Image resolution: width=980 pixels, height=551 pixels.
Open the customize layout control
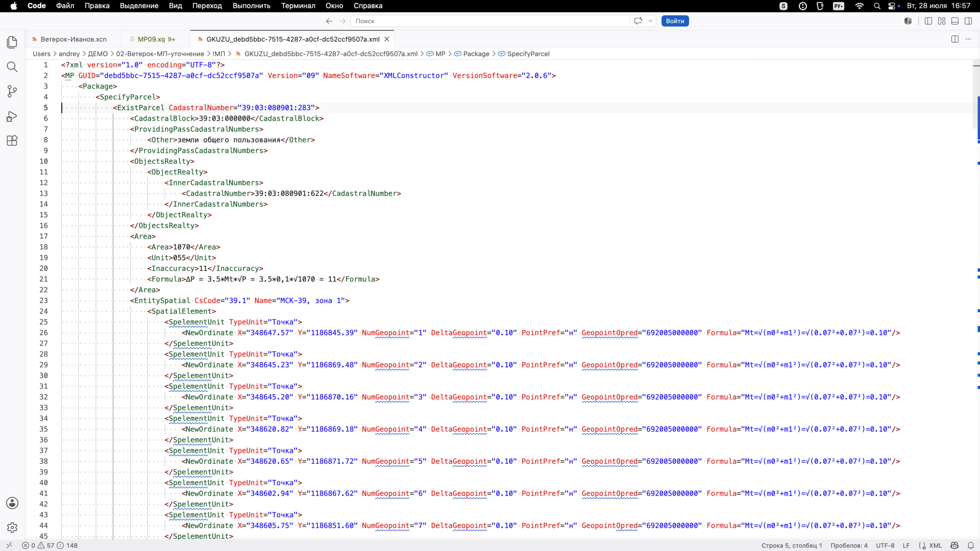tap(942, 21)
